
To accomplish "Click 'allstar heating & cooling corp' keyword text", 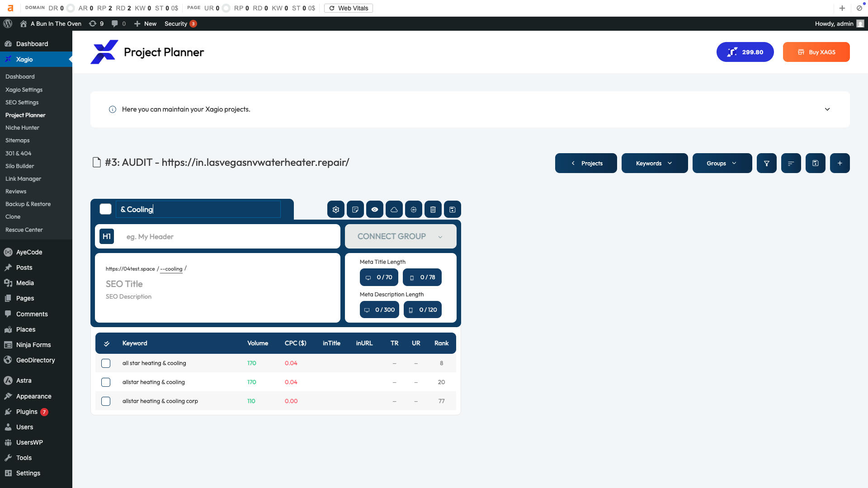I will (x=160, y=401).
